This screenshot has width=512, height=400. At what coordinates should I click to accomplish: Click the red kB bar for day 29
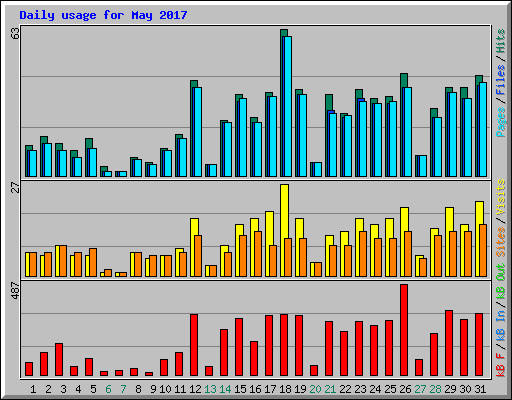(449, 343)
